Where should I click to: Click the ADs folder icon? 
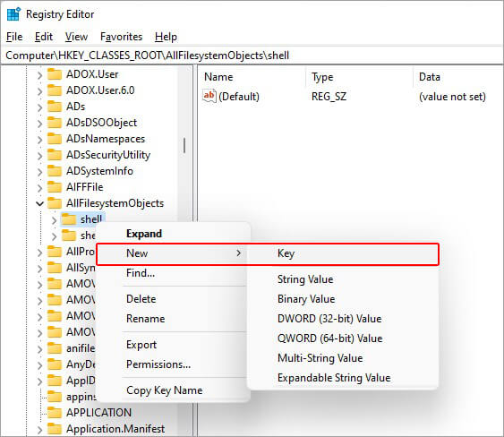pyautogui.click(x=55, y=107)
